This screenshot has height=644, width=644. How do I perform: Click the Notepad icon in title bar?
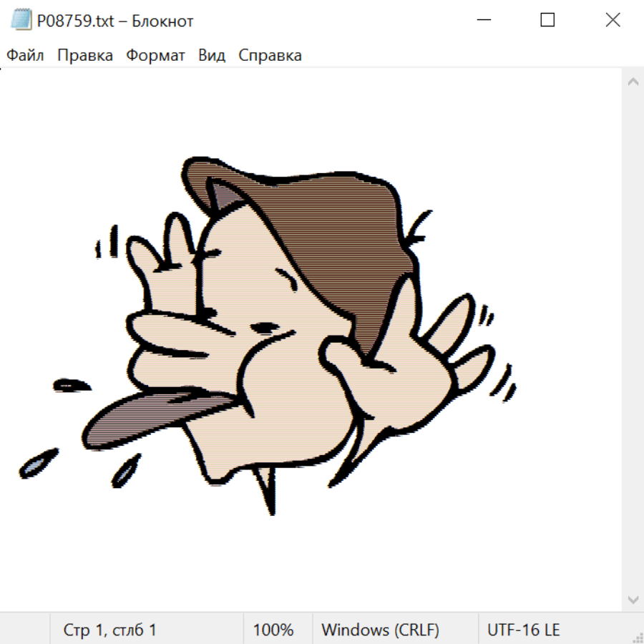tap(20, 21)
